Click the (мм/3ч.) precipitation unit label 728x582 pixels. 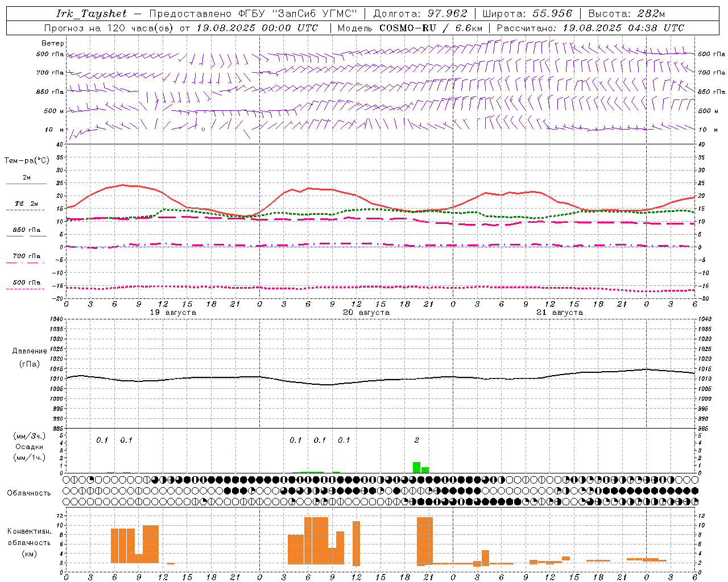point(30,436)
